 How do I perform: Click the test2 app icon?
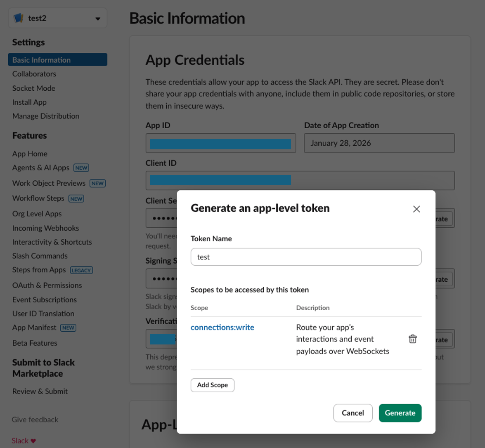coord(19,18)
